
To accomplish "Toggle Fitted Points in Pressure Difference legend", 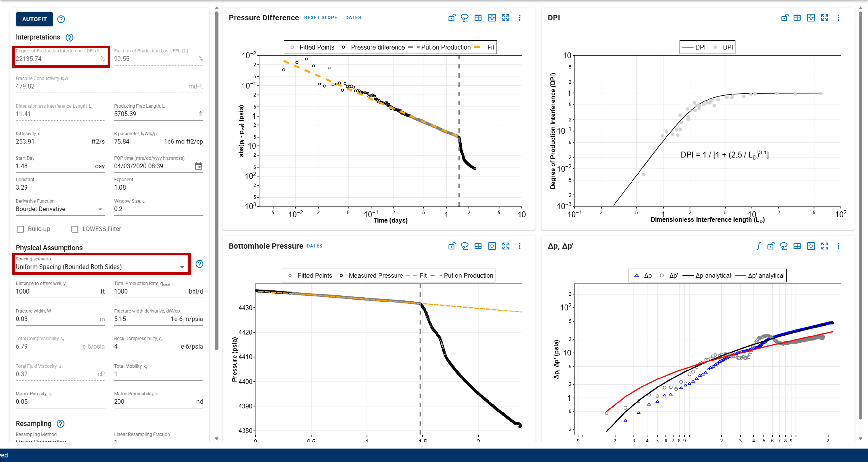I will [x=312, y=47].
